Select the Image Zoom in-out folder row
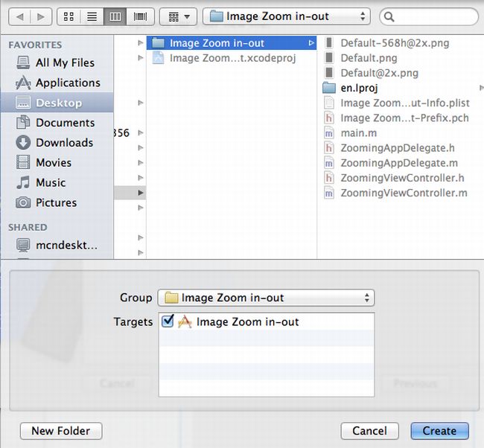The image size is (484, 448). pyautogui.click(x=232, y=43)
